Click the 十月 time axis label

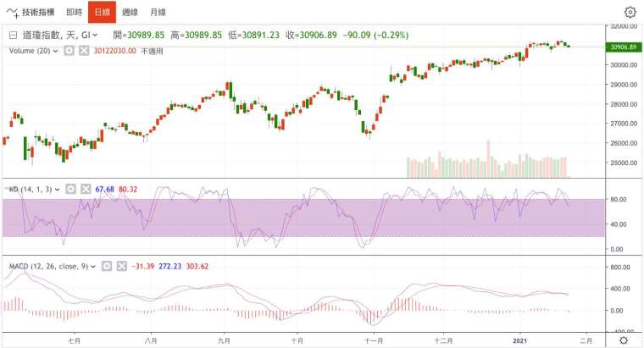297,340
